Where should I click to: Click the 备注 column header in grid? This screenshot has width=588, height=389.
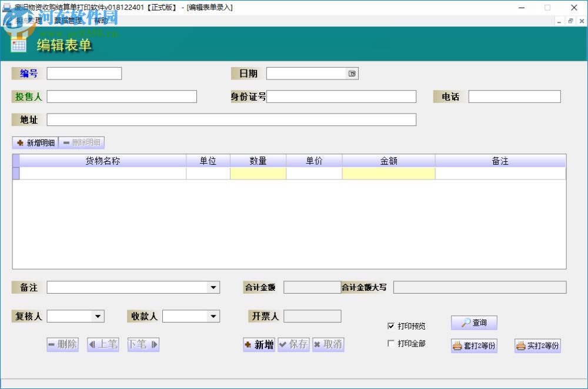500,161
